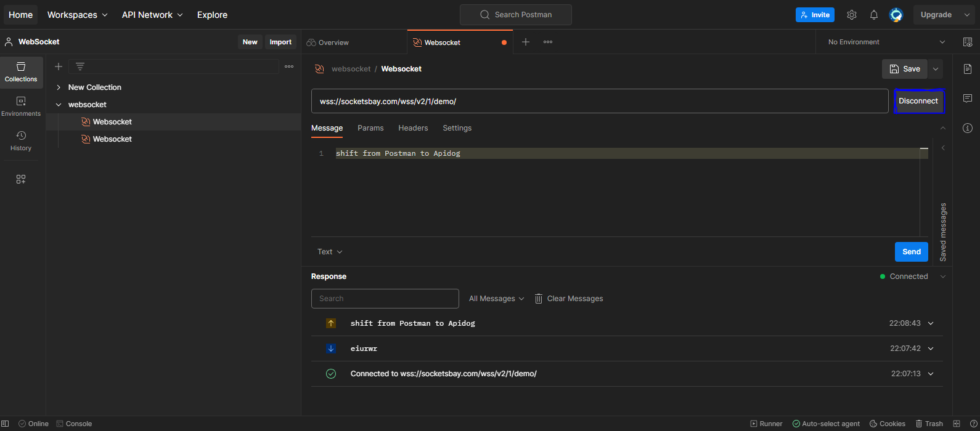Expand the New Collection folder
The image size is (980, 431).
coord(59,87)
